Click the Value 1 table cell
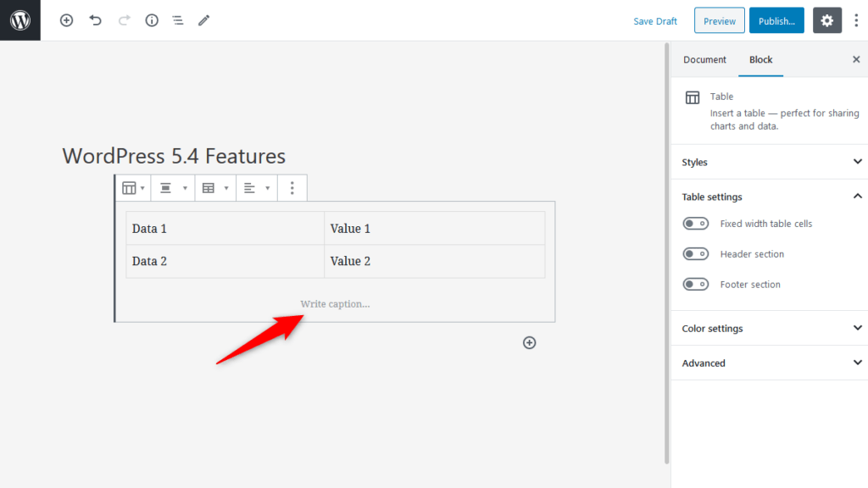Screen dimensions: 868x488 click(435, 229)
